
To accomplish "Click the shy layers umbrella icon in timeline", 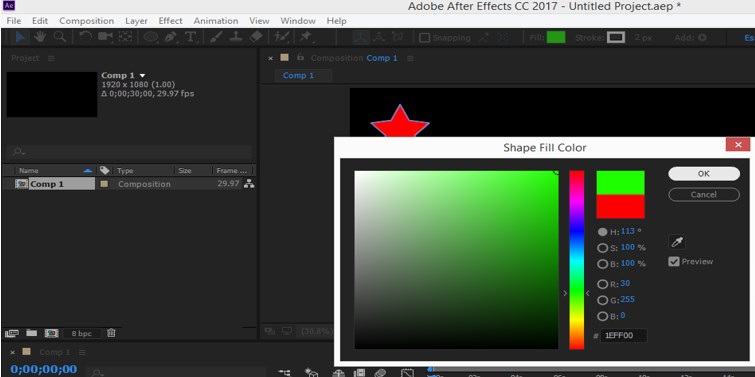I will (339, 373).
